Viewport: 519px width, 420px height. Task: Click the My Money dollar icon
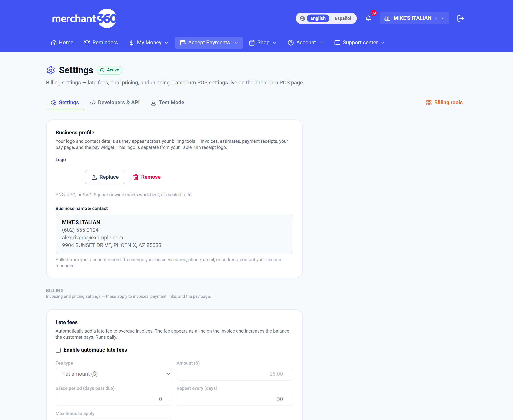132,43
